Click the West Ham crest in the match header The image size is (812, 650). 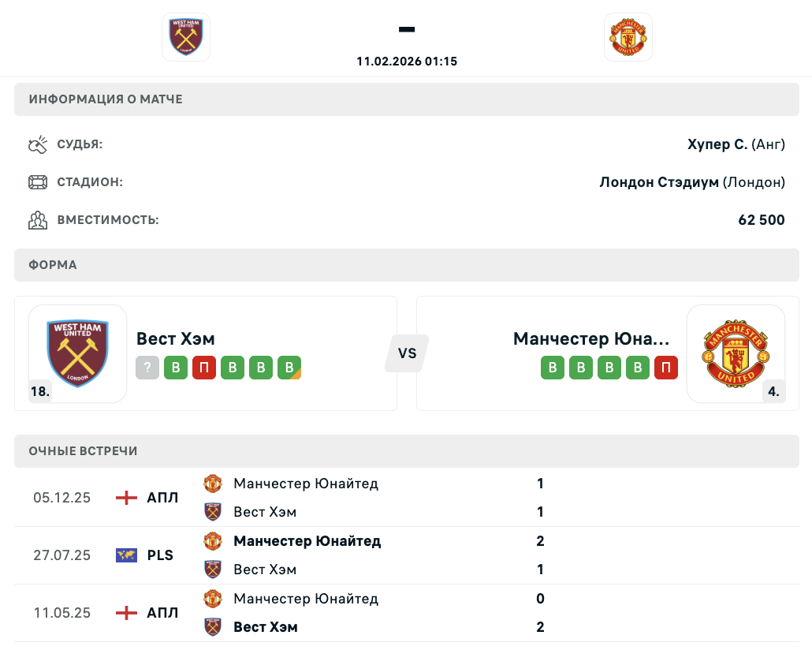[186, 37]
